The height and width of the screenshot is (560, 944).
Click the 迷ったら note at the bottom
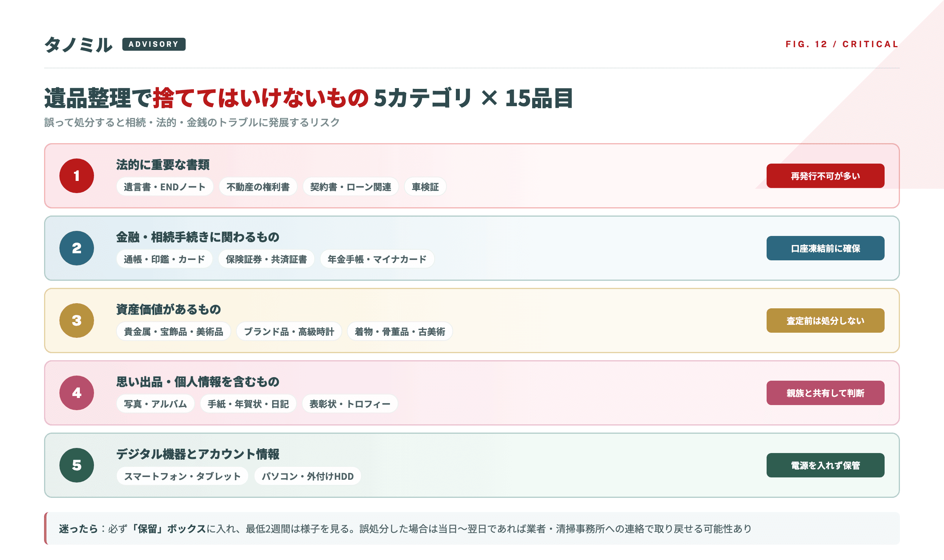[472, 529]
